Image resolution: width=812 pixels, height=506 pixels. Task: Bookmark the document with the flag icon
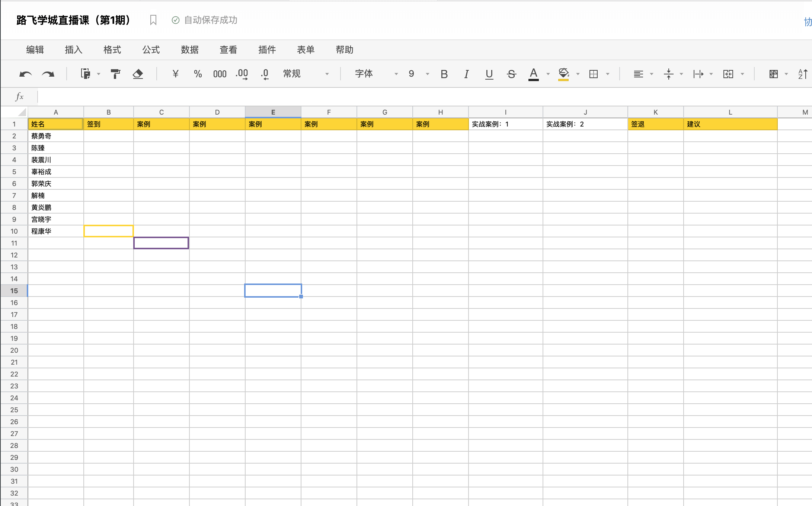[x=153, y=20]
